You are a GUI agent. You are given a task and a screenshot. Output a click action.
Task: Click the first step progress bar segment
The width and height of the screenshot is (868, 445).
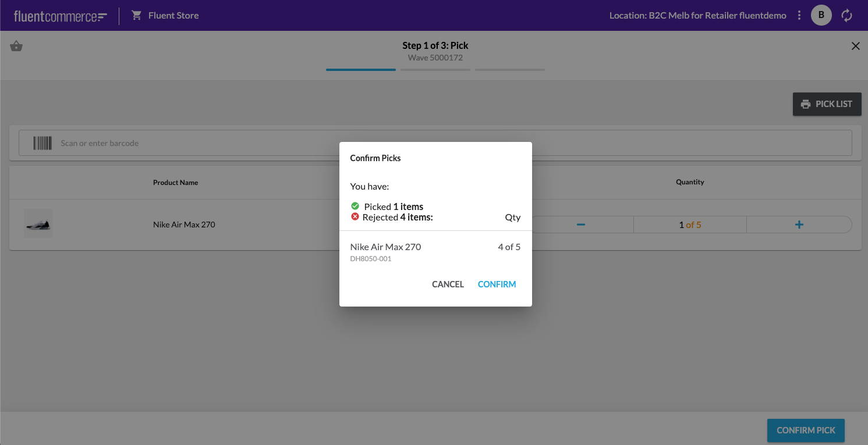(x=361, y=70)
